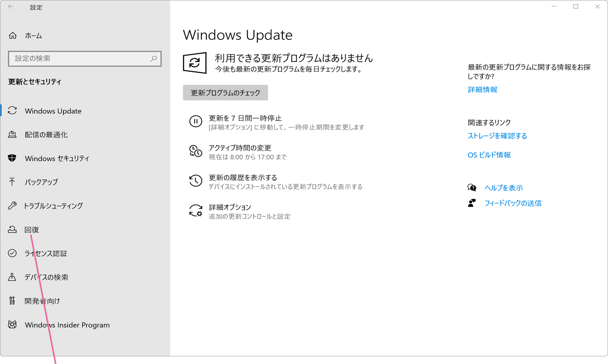
Task: Click ストレージを確認する link
Action: click(497, 136)
